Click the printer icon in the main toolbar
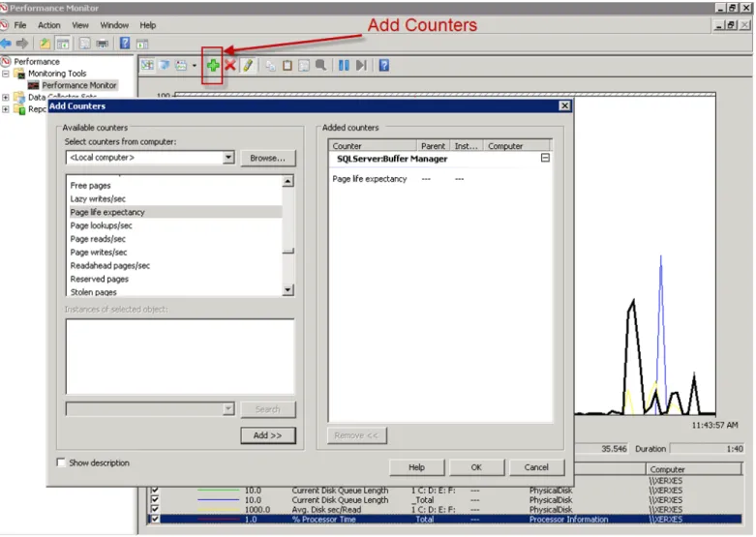 point(103,44)
